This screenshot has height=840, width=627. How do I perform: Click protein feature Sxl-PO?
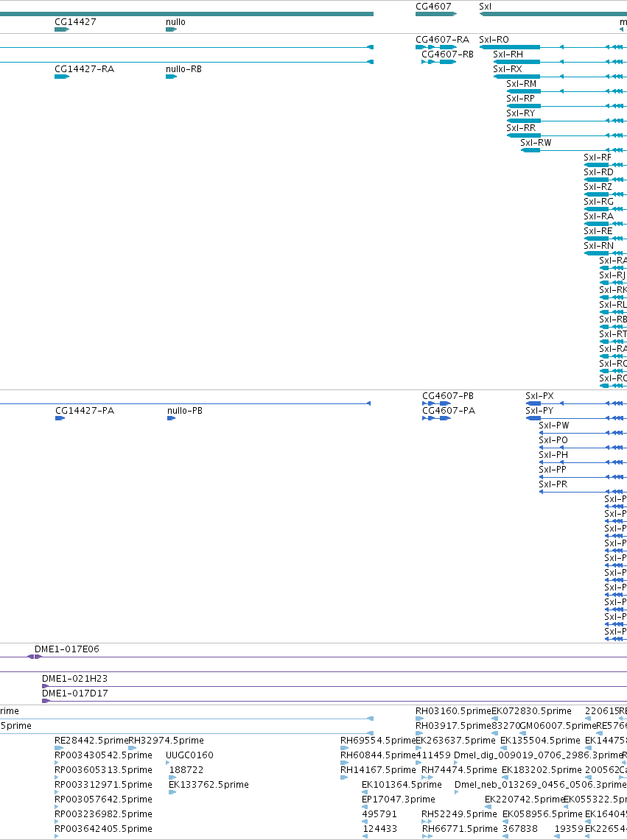pos(553,440)
